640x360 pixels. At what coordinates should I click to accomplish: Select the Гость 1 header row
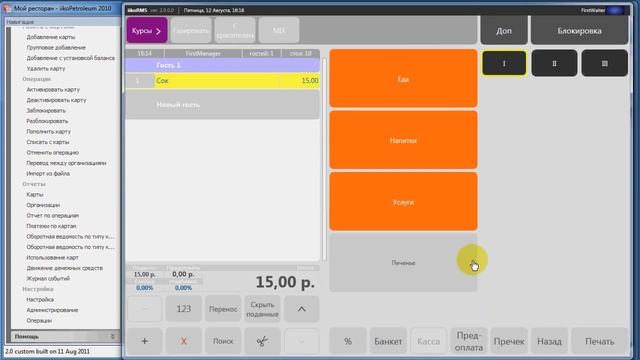click(x=222, y=65)
